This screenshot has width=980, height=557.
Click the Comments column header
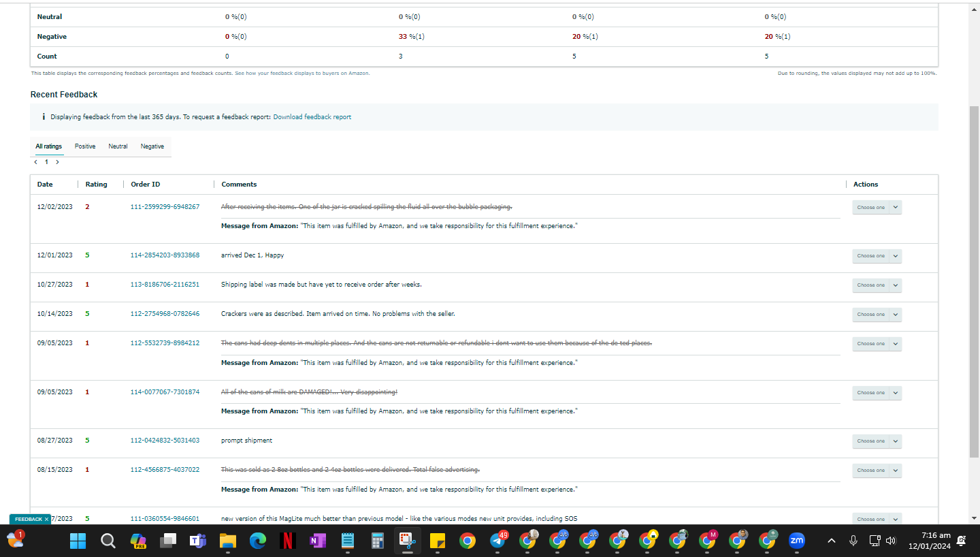[x=239, y=185]
